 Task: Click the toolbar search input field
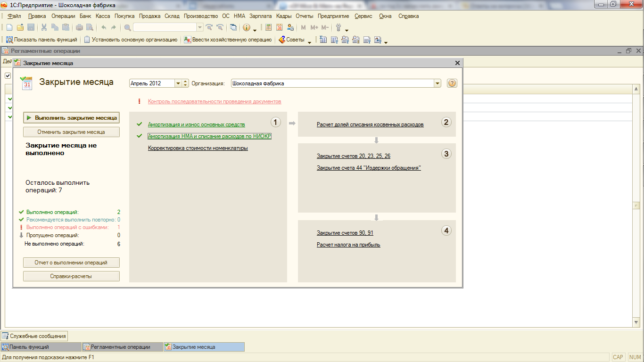(165, 27)
